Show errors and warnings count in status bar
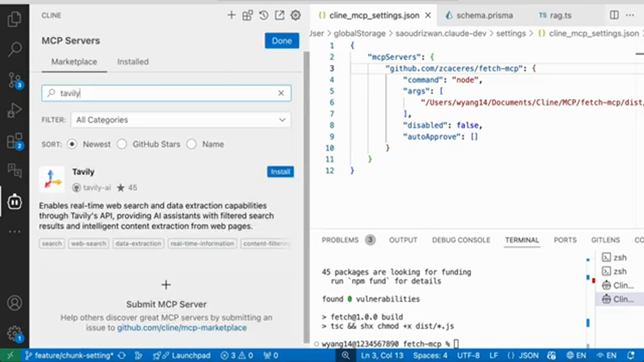The width and height of the screenshot is (644, 362). click(236, 355)
